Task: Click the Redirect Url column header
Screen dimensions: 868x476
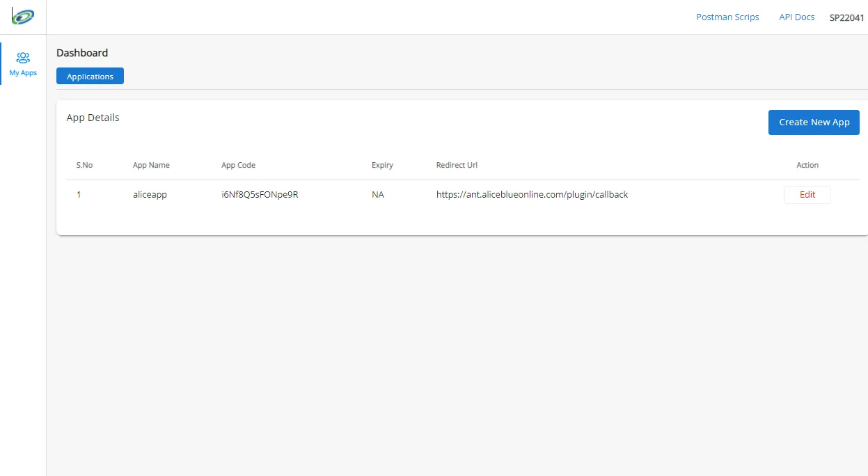Action: pyautogui.click(x=457, y=166)
